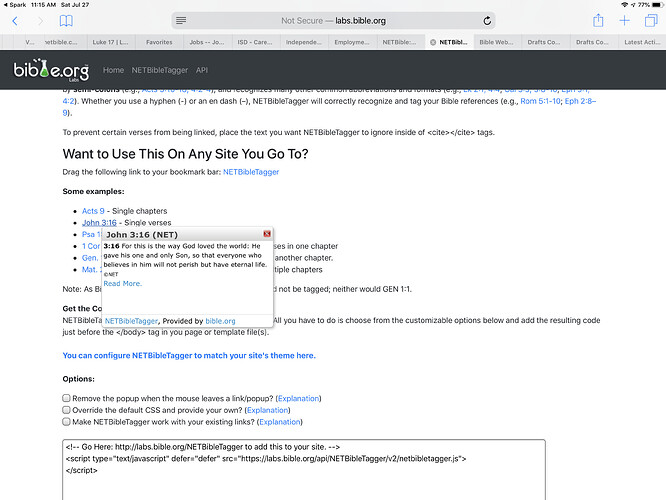This screenshot has height=500, width=666.
Task: Click the 'Options:' label
Action: [x=79, y=379]
